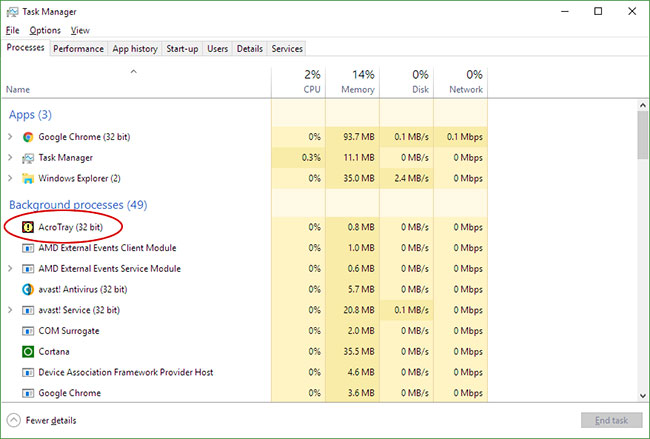Viewport: 650px width, 439px height.
Task: Click the 0.3% CPU value
Action: pos(311,158)
